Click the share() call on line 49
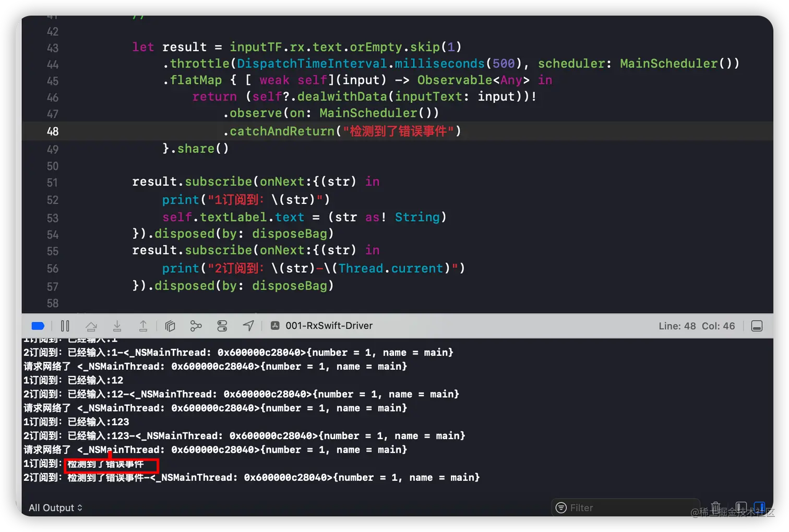 (203, 148)
